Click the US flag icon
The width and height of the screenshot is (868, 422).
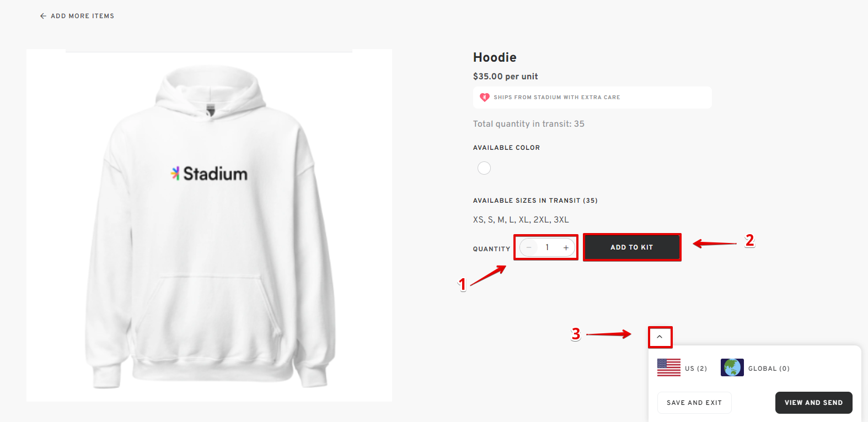pos(668,367)
